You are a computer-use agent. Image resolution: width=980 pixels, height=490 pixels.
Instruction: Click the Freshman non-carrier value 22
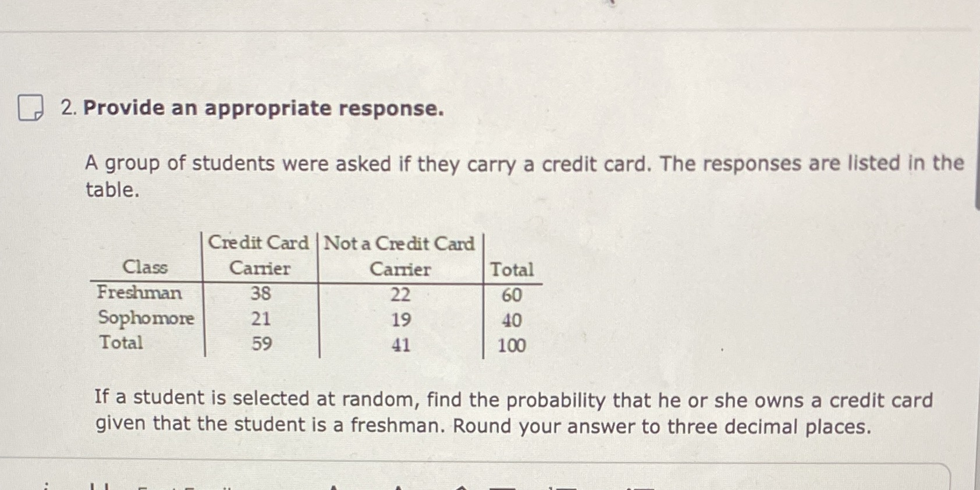click(400, 294)
